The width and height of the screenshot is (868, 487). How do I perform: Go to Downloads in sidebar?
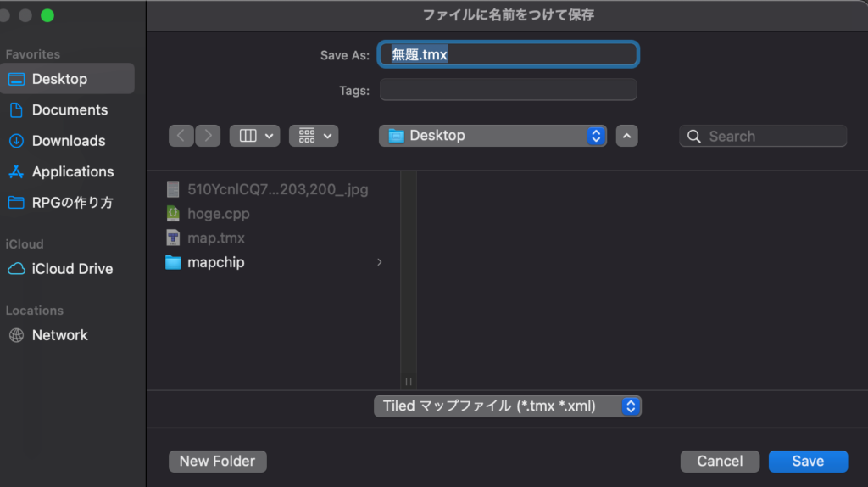[x=67, y=141]
